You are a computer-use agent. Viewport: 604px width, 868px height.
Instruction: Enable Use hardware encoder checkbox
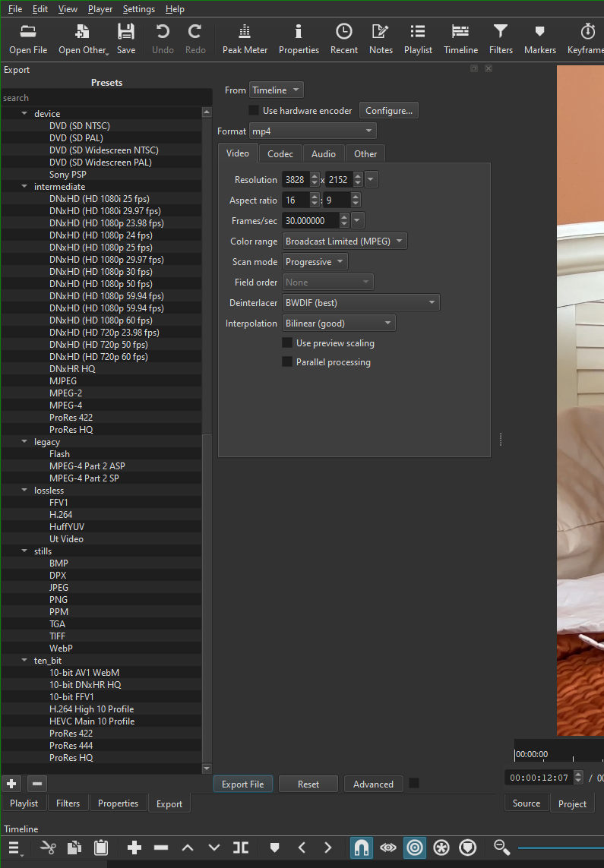click(x=255, y=111)
